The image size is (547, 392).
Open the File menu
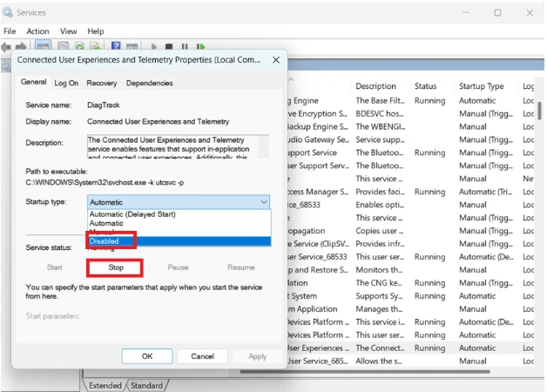[10, 31]
